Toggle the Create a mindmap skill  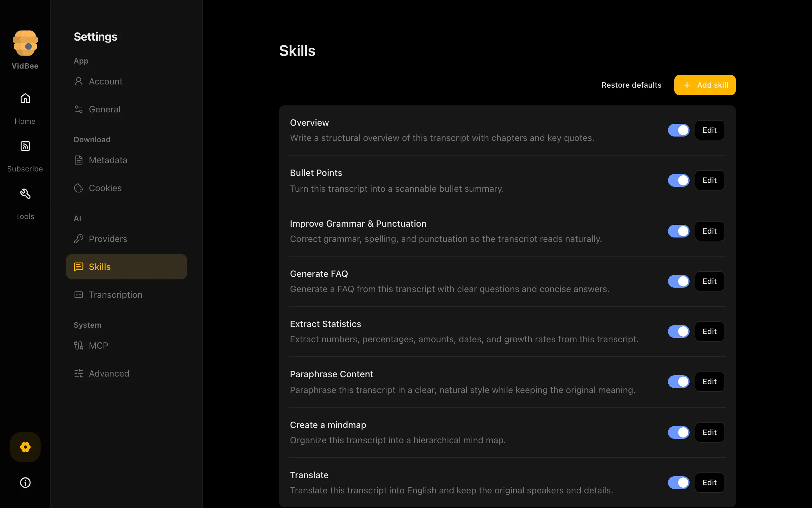(x=678, y=432)
